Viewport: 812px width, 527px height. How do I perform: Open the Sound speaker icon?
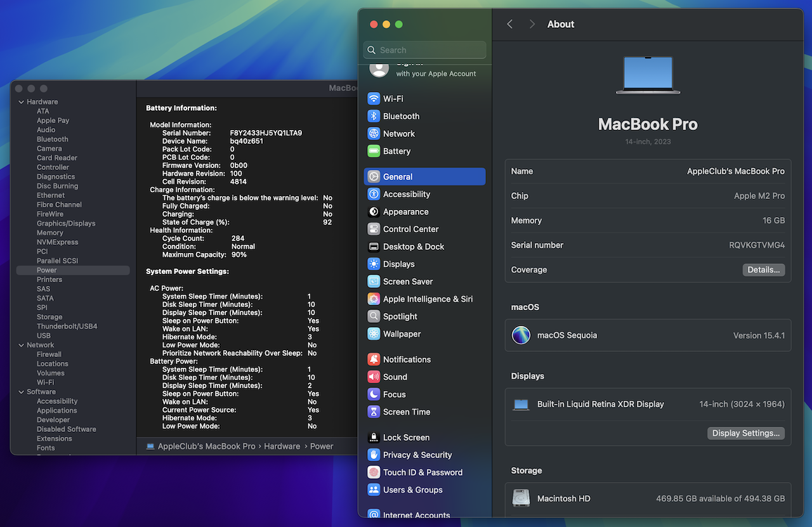374,377
